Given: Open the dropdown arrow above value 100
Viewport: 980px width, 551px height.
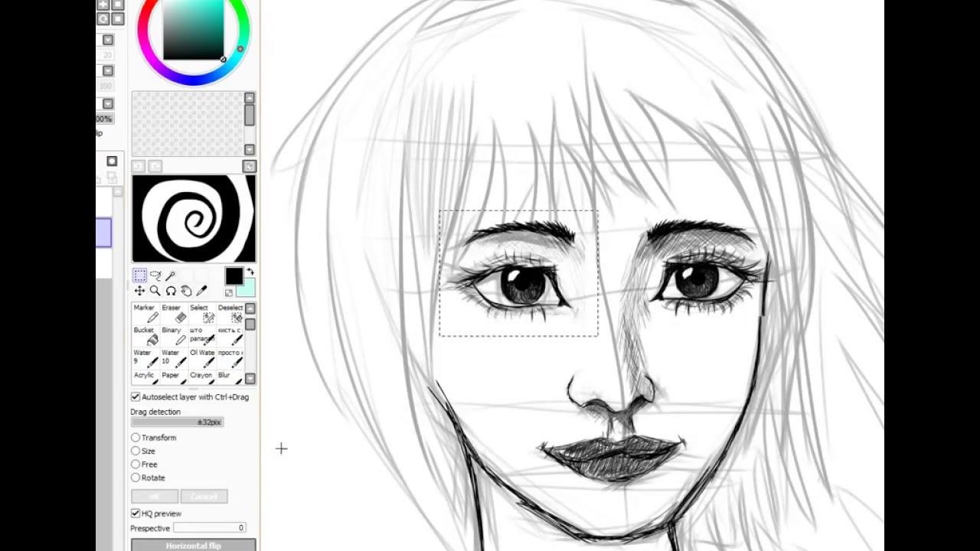Looking at the screenshot, I should click(108, 70).
